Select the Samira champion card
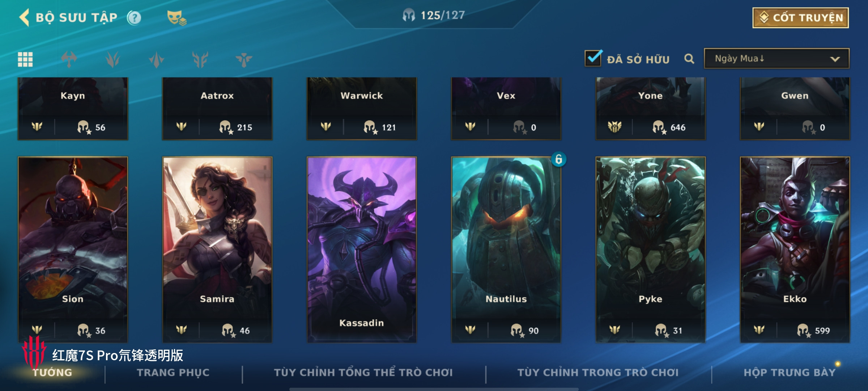Image resolution: width=868 pixels, height=391 pixels. (217, 250)
